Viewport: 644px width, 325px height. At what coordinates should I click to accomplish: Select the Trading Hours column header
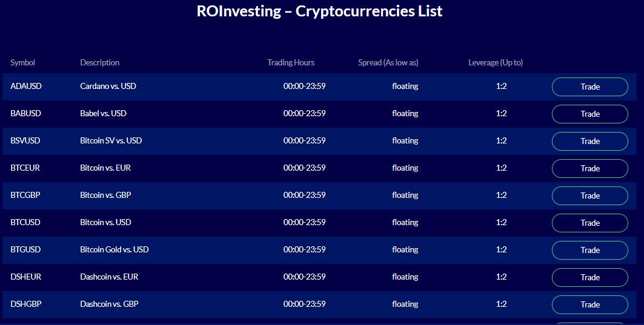291,62
